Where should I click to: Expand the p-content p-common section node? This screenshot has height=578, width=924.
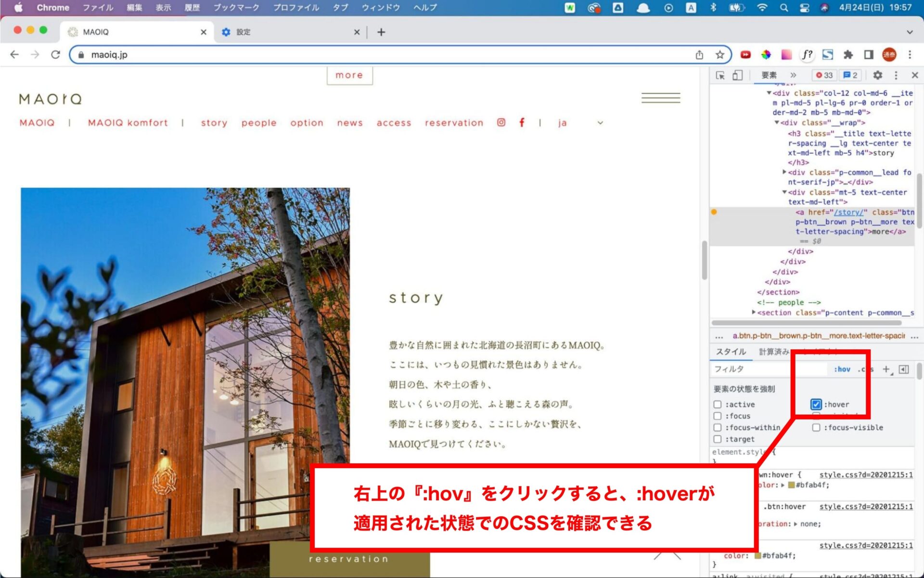click(x=754, y=312)
